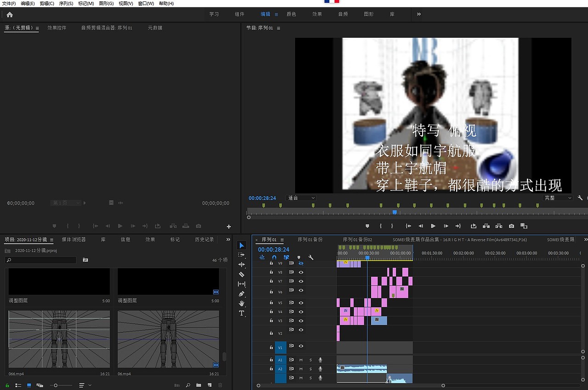Open the Program Monitor panel menu
The width and height of the screenshot is (588, 390).
point(278,28)
